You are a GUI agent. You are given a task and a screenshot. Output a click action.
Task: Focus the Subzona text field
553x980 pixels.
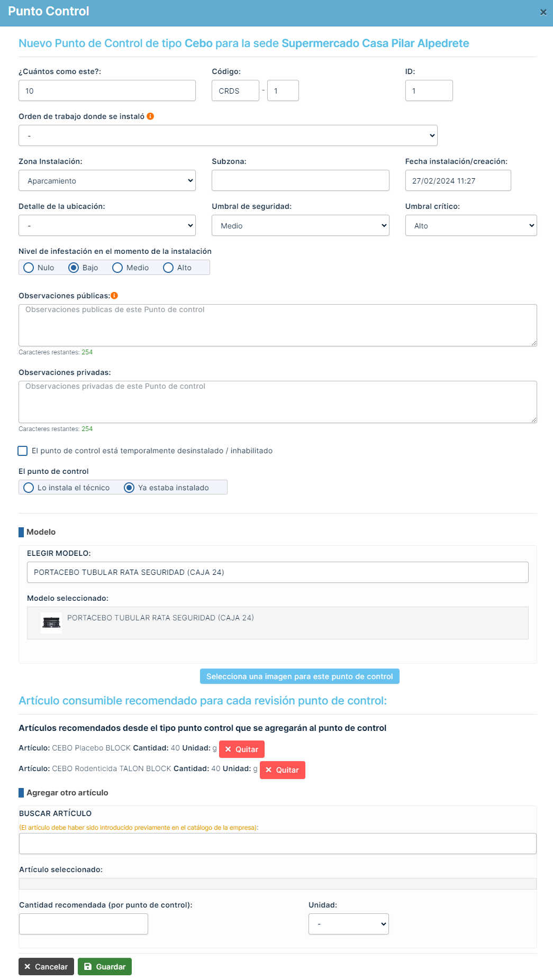point(300,181)
